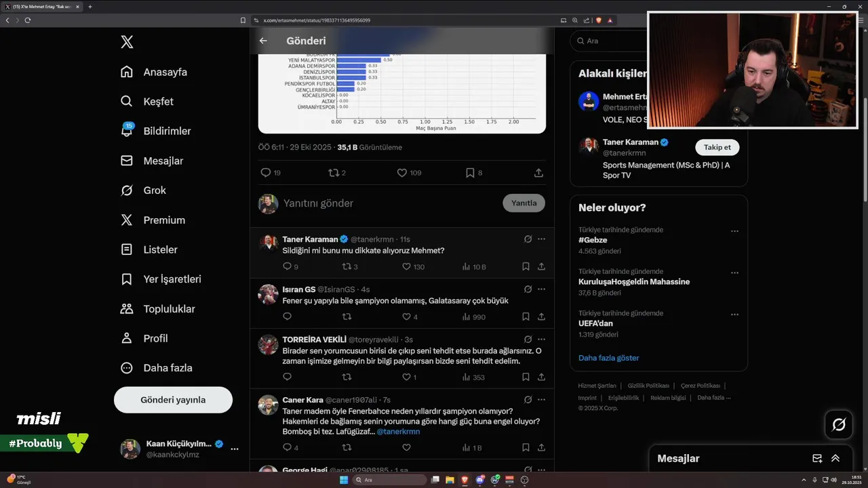Click Brave shields icon in address bar

tap(599, 20)
